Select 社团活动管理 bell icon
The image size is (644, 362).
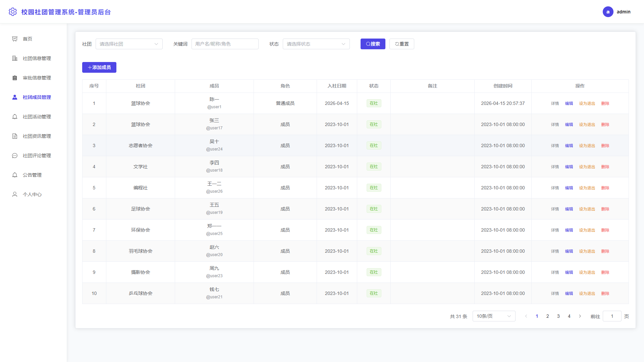(15, 117)
